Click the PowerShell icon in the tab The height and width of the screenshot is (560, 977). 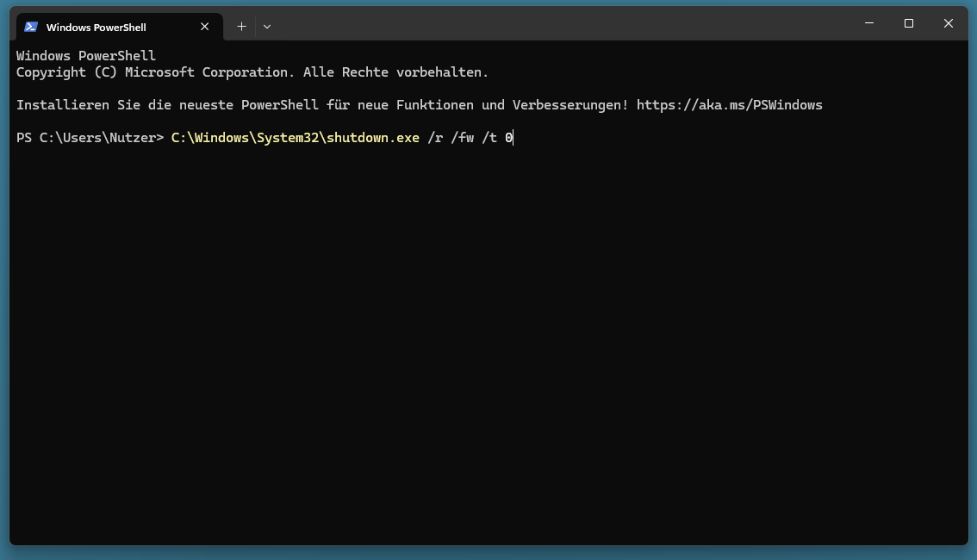pos(31,27)
